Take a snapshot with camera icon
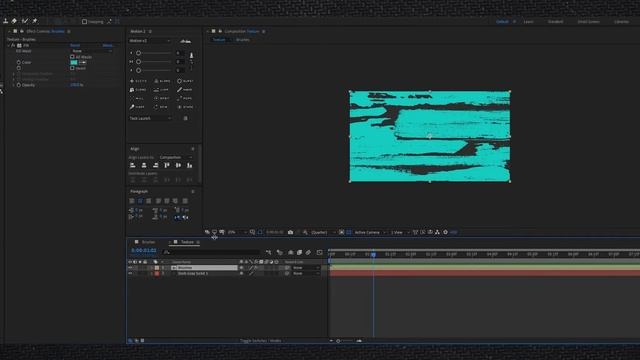The image size is (640, 360). 290,232
